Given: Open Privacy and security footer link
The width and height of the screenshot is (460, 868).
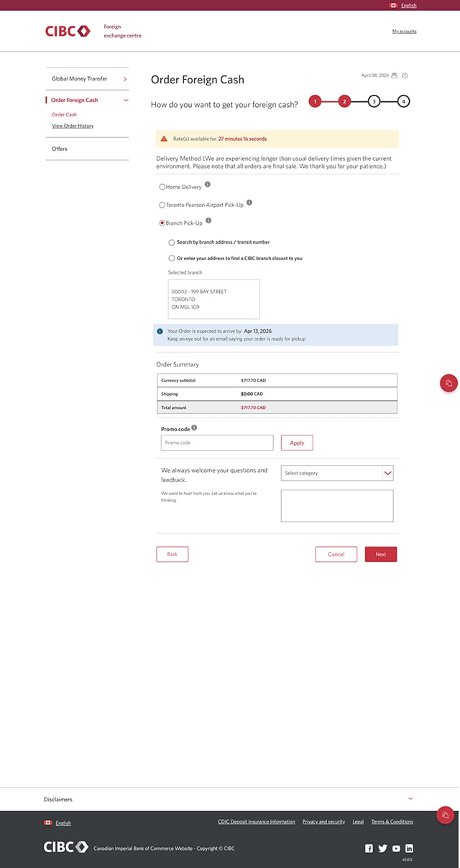Looking at the screenshot, I should coord(323,821).
